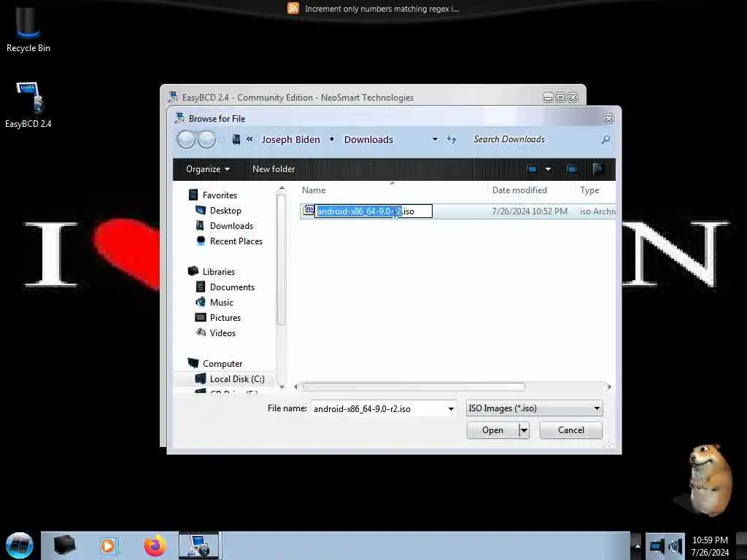Click the RSS feed icon at top
Screen dimensions: 747x560
pyautogui.click(x=293, y=8)
